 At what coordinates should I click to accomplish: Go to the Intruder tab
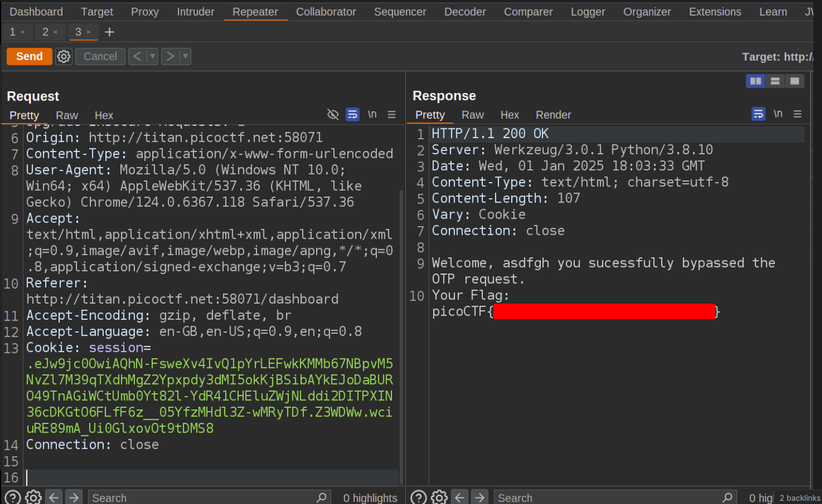tap(196, 11)
